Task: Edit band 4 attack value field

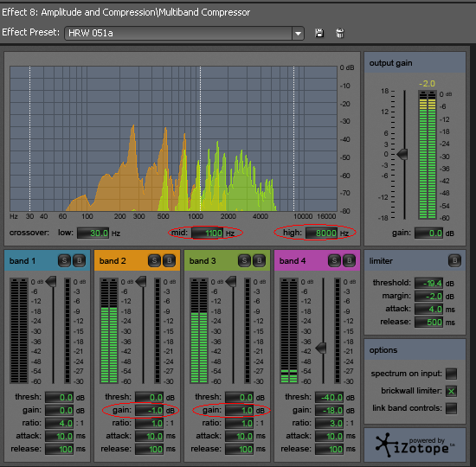Action: [329, 436]
